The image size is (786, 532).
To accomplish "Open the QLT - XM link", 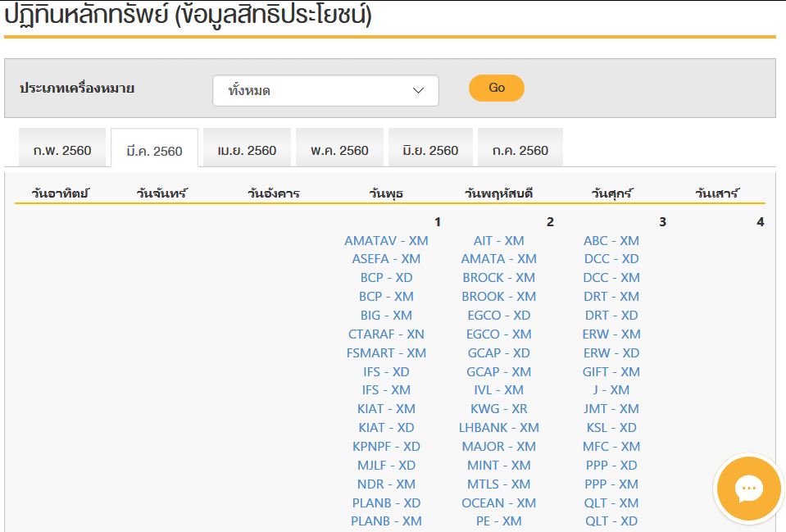I will pos(611,503).
